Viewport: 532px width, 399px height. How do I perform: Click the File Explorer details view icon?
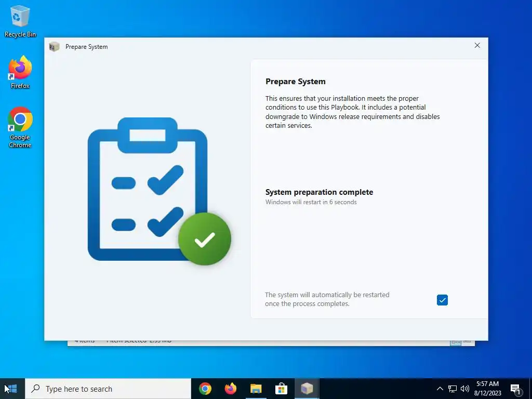pos(455,343)
